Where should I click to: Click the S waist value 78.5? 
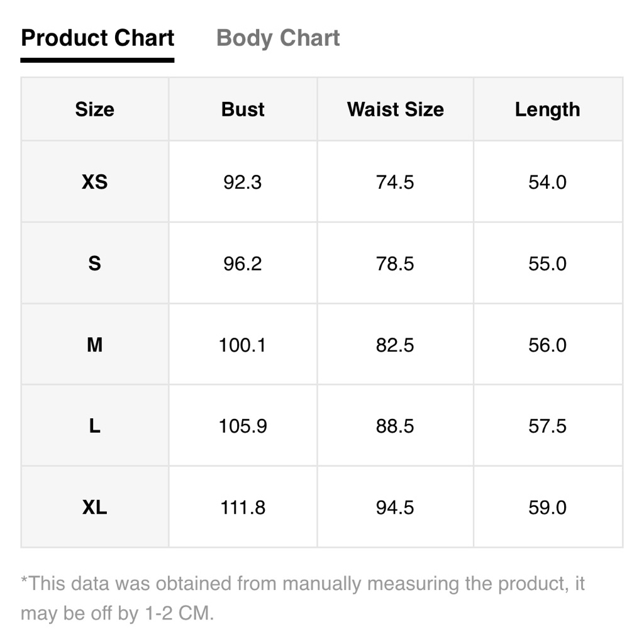click(395, 264)
